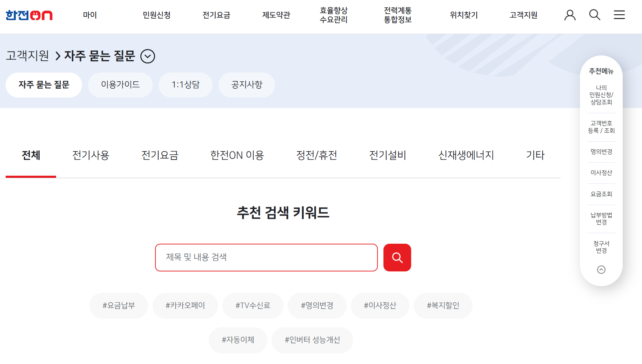Expand the breadcrumb dropdown next to 자주 묻는 질문
Image resolution: width=642 pixels, height=364 pixels.
(x=148, y=56)
